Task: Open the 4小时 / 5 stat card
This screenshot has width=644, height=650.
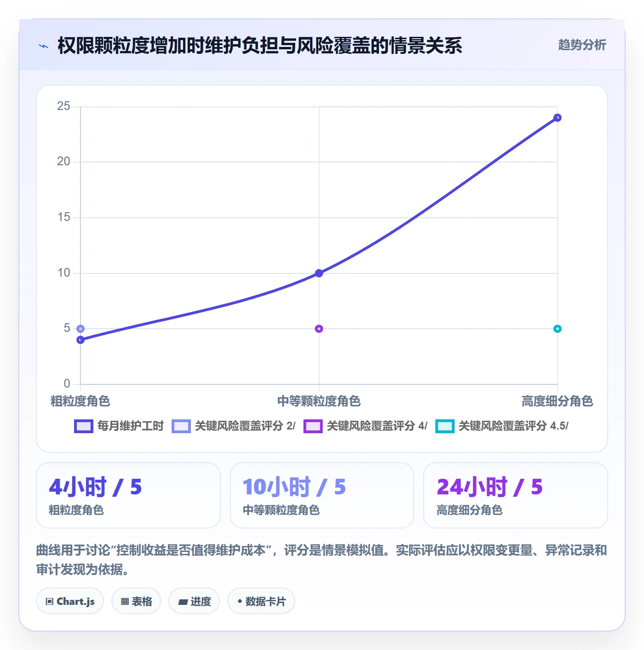Action: [128, 495]
